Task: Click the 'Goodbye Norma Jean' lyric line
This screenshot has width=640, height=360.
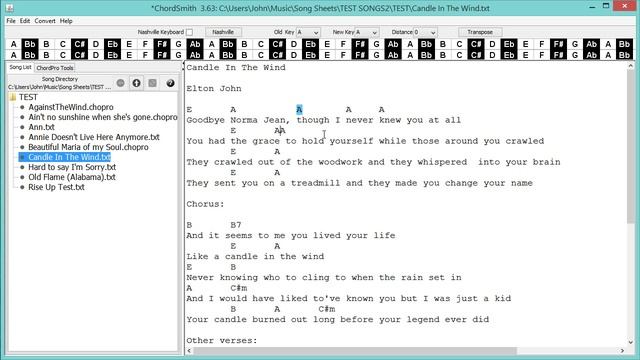Action: point(324,120)
